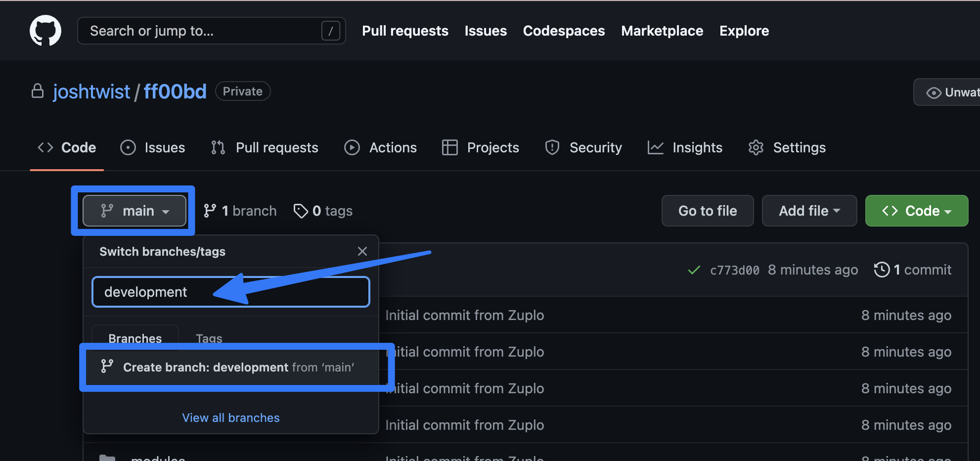The width and height of the screenshot is (980, 461).
Task: Open Issues in top navigation
Action: [486, 31]
